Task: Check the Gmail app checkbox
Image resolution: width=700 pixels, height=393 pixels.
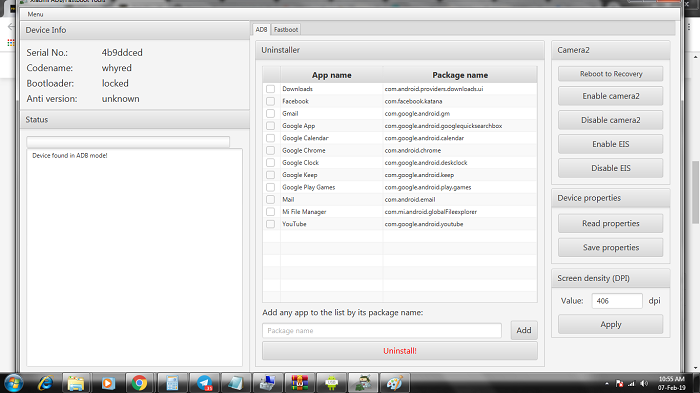Action: 271,113
